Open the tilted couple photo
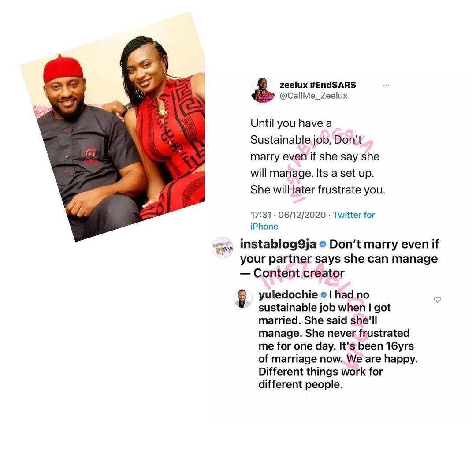Viewport: 476px width, 476px height. (112, 126)
